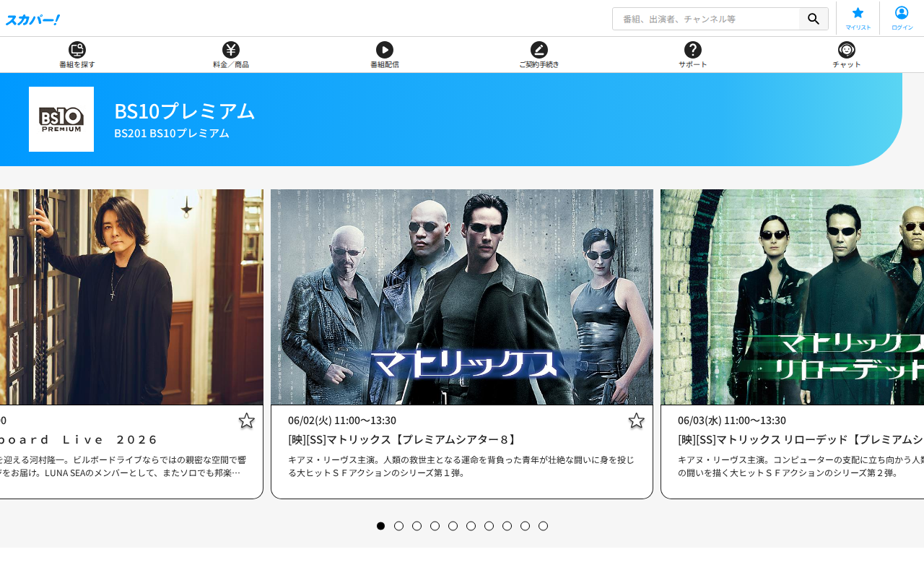Click 06/03(水) 11:00〜13:30 airtime text
The width and height of the screenshot is (924, 578).
click(x=732, y=420)
